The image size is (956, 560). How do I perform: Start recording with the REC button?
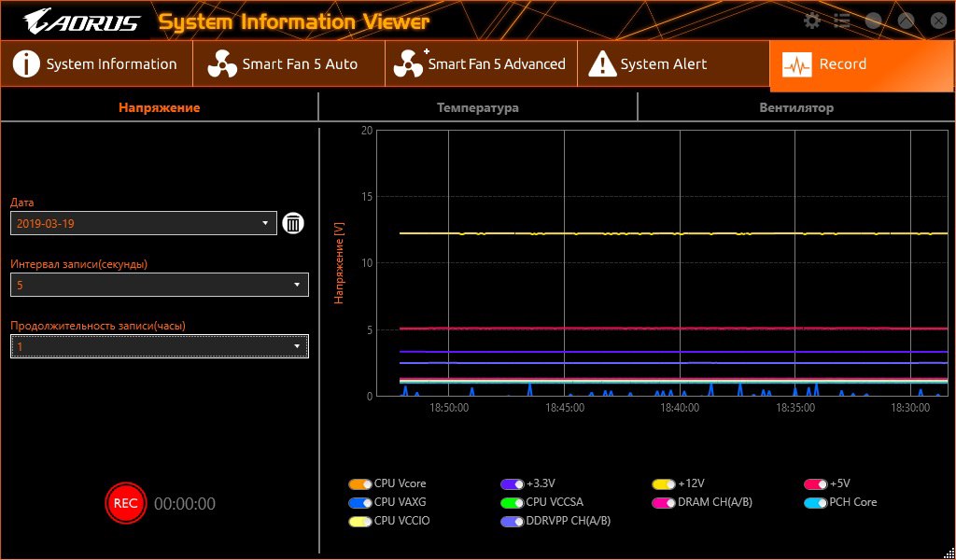coord(126,503)
